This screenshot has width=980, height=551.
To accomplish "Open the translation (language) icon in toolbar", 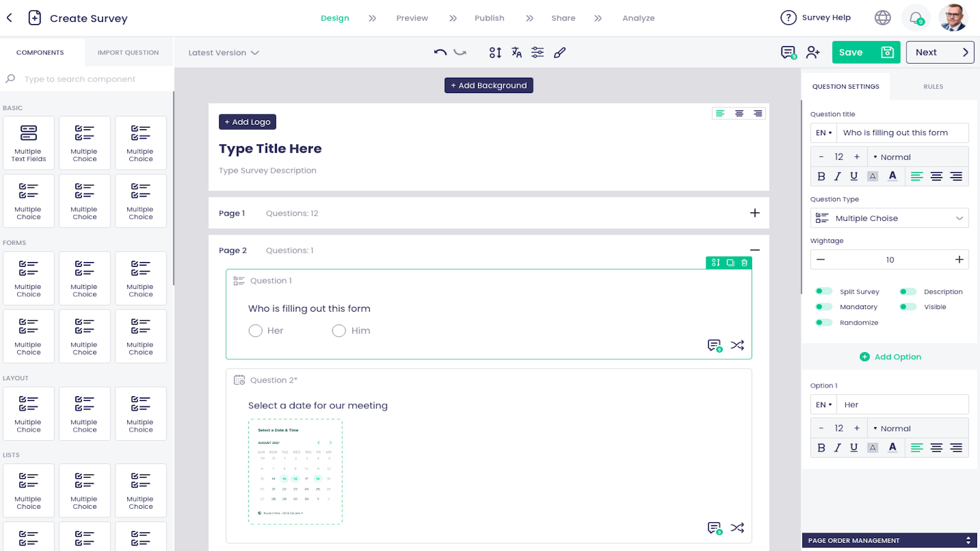I will coord(516,53).
